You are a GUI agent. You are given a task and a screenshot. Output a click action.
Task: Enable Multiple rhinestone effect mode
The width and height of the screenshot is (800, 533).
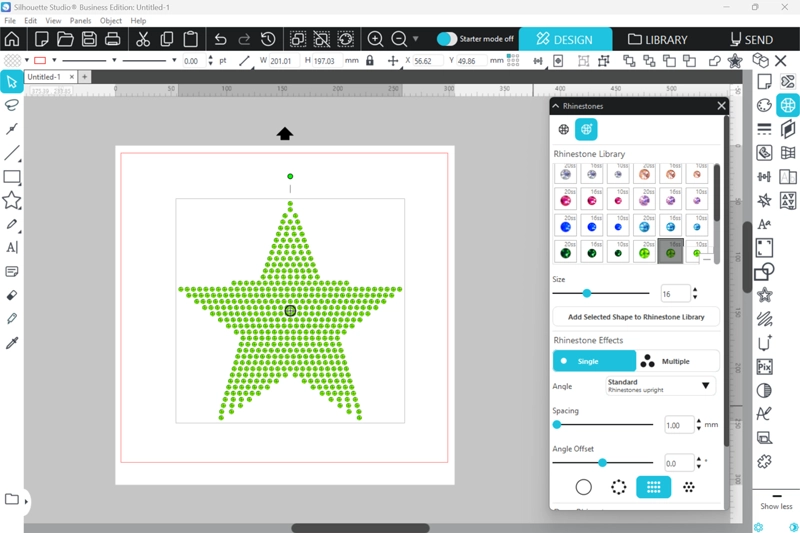677,361
